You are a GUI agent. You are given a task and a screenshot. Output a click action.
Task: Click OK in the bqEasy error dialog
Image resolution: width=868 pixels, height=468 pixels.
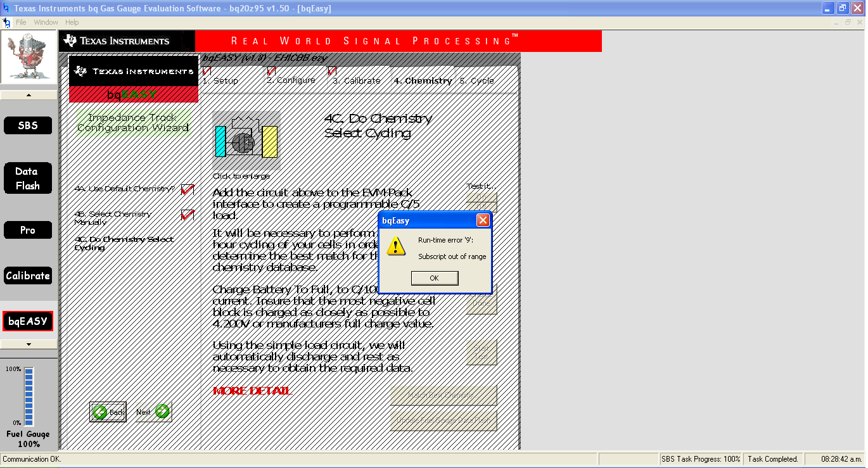434,278
